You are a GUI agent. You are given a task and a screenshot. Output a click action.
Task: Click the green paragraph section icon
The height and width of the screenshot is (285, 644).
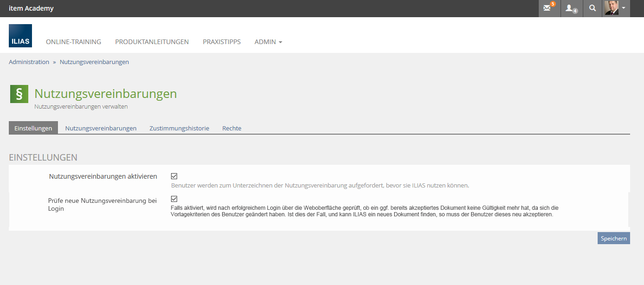(19, 94)
